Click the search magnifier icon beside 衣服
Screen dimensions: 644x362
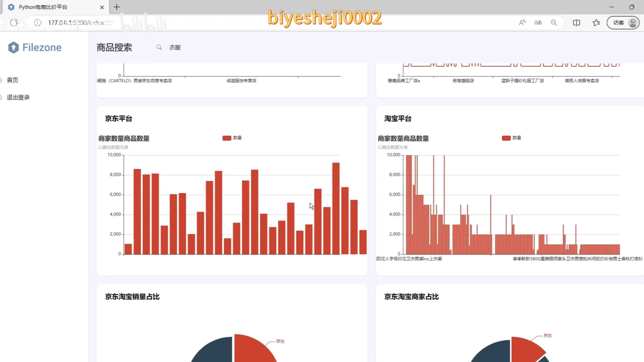[x=159, y=47]
